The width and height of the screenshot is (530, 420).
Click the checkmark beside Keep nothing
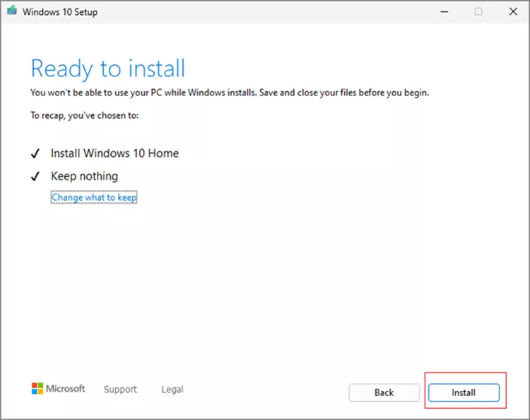[35, 176]
